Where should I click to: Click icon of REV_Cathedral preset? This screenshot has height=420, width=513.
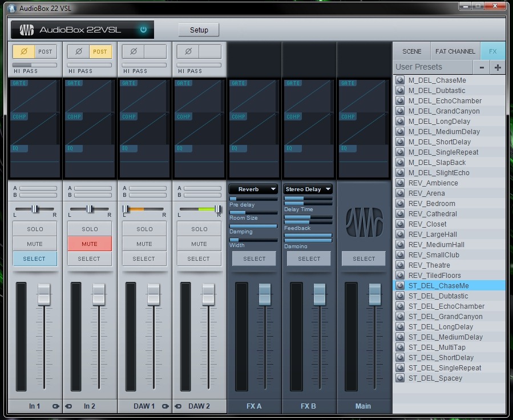(400, 213)
